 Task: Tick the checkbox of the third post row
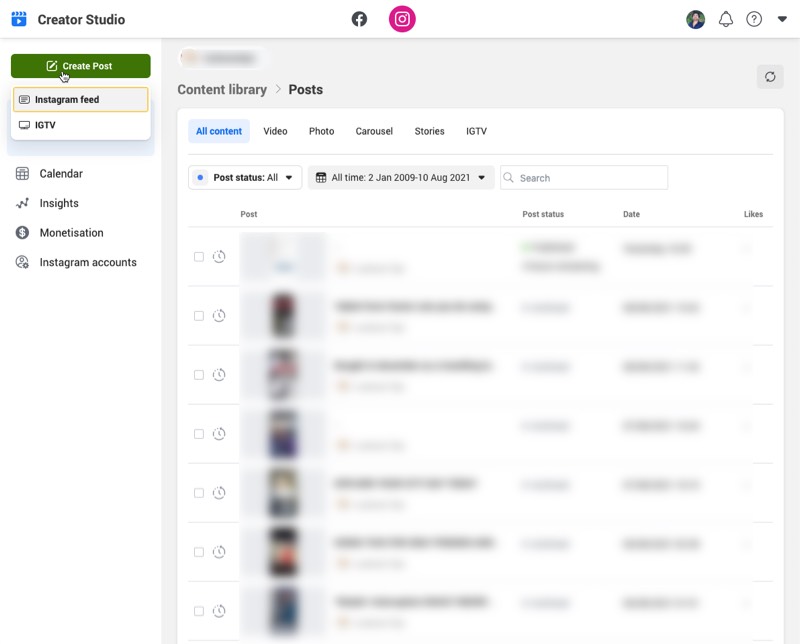click(199, 375)
